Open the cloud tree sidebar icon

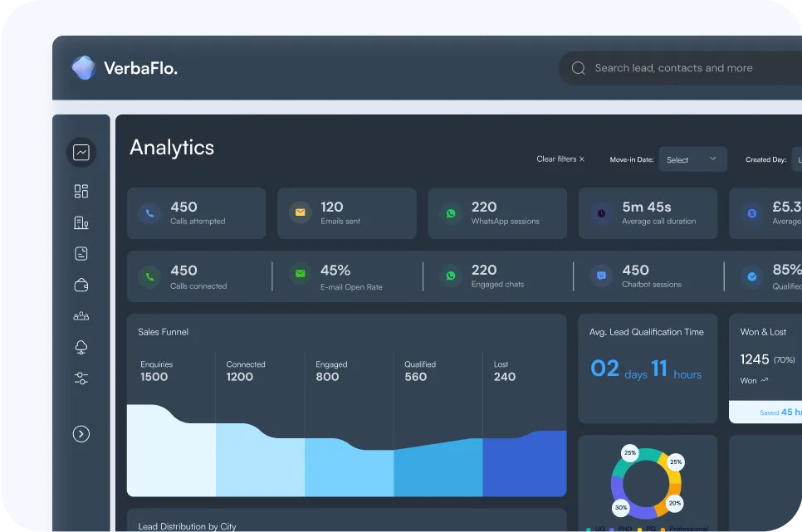click(x=81, y=347)
